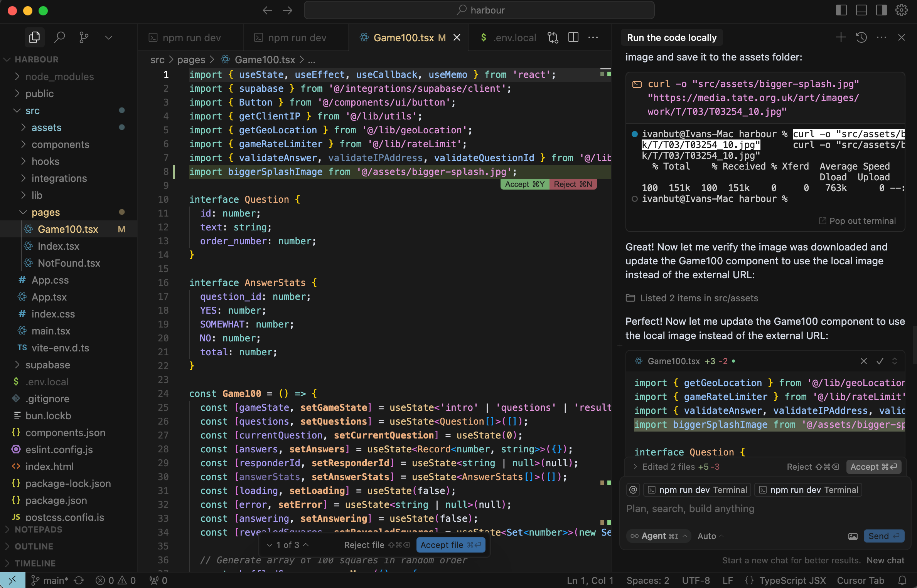917x588 pixels.
Task: Toggle the bottom panel layout icon
Action: 861,10
